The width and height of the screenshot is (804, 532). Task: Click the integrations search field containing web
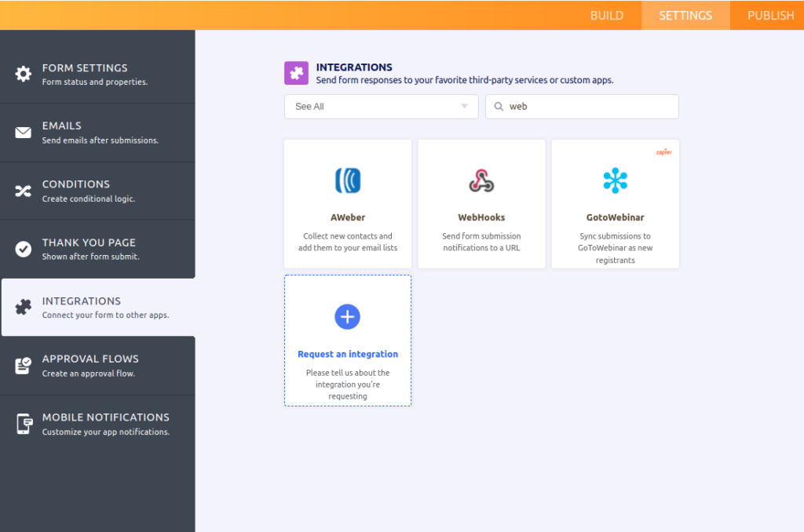coord(589,107)
